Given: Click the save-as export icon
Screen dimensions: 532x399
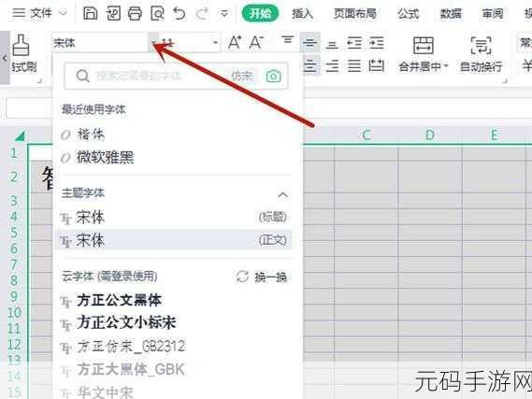Looking at the screenshot, I should point(113,14).
